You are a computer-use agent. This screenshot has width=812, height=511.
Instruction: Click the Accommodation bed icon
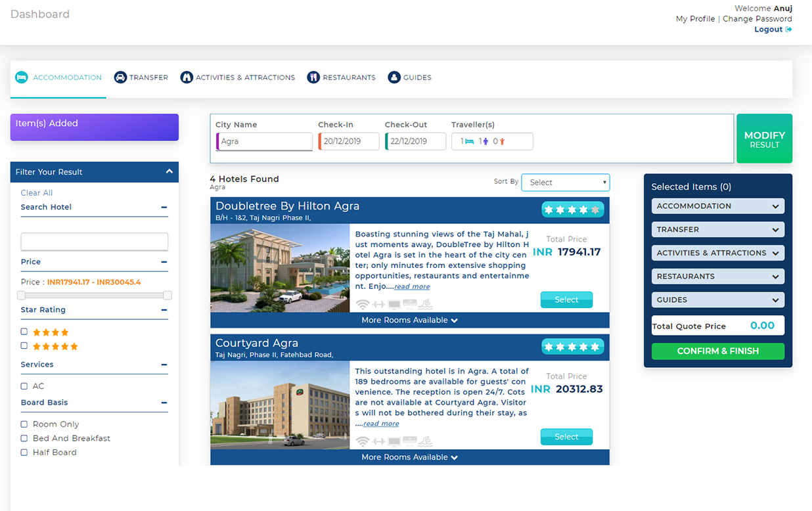[x=22, y=78]
